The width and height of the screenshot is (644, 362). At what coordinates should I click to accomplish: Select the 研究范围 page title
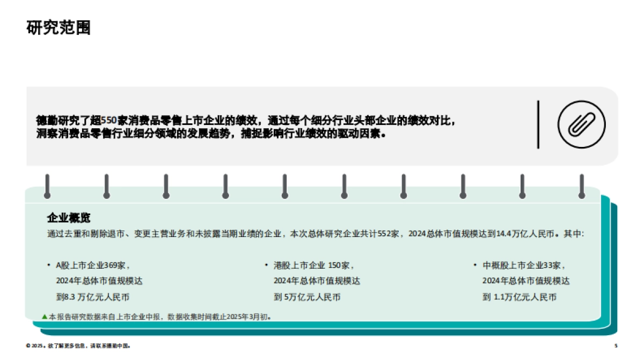59,25
